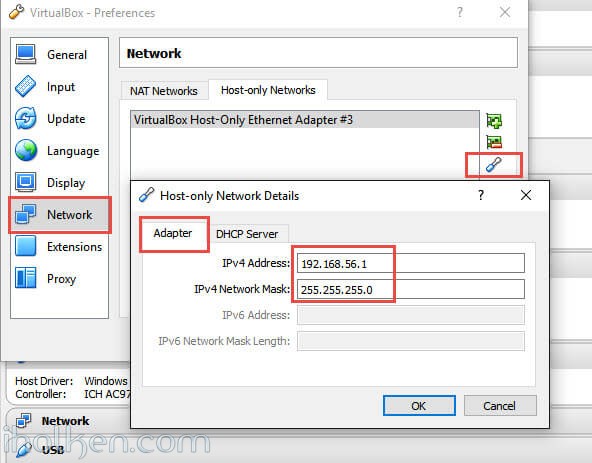Select the Adapter tab
Screen dimensions: 592x463
coord(173,233)
